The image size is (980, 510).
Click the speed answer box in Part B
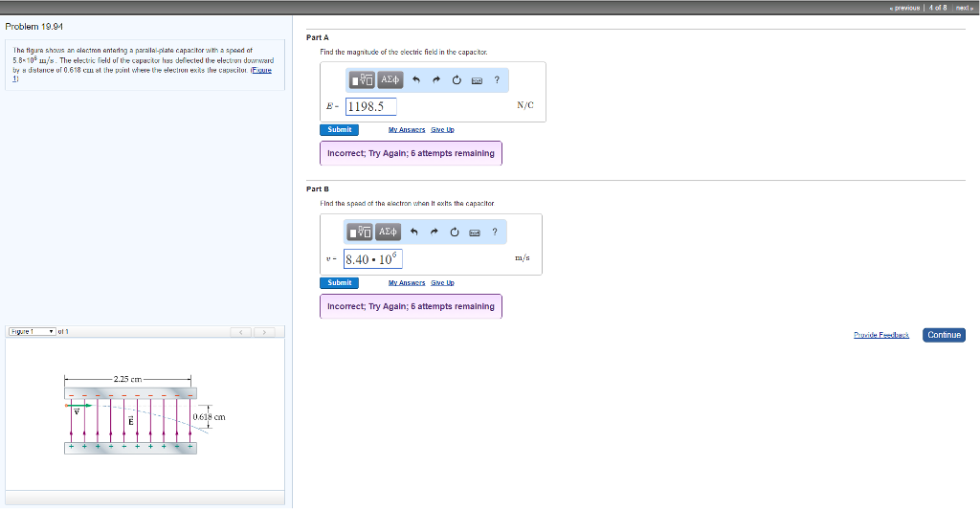click(373, 258)
